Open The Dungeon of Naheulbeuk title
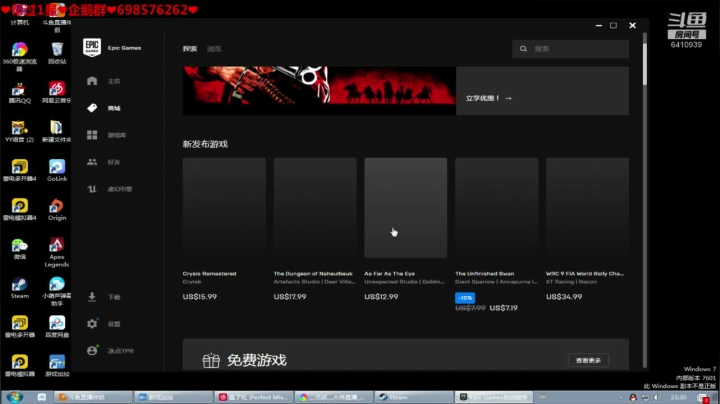The height and width of the screenshot is (404, 720). [x=313, y=274]
